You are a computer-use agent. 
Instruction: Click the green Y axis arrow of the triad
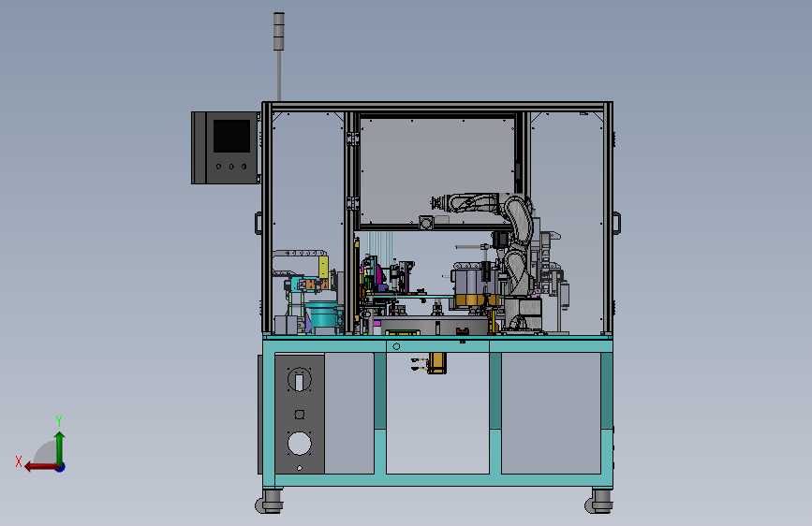pyautogui.click(x=60, y=447)
